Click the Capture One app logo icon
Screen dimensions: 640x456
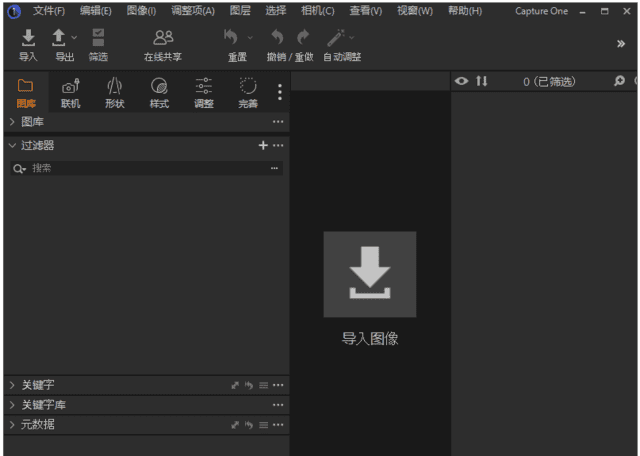(14, 12)
